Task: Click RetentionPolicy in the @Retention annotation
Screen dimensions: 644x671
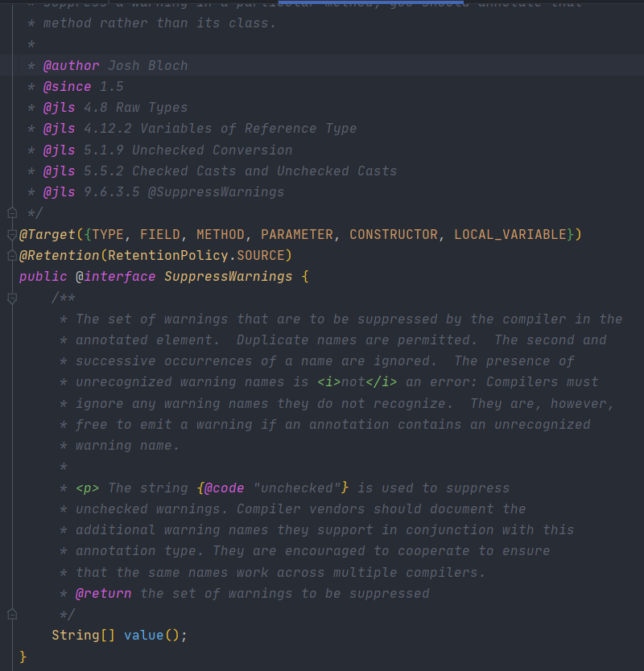Action: 168,256
